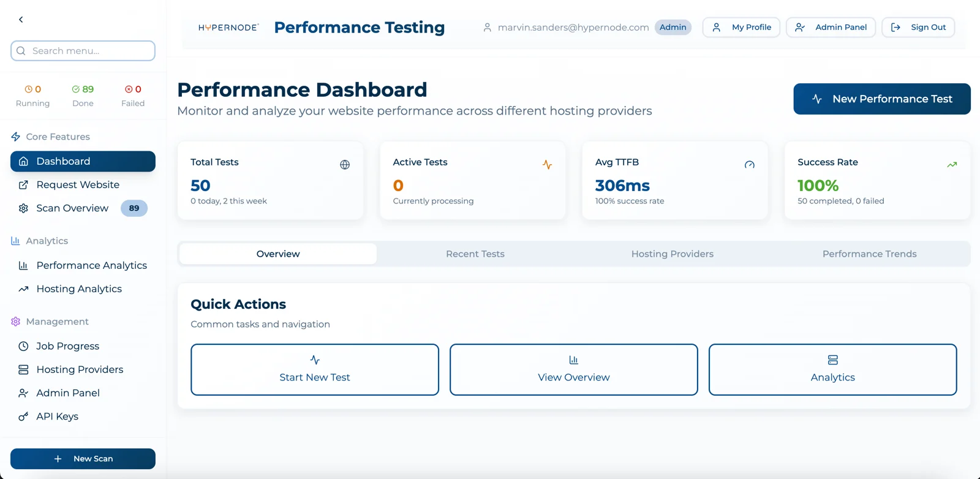
Task: Collapse the sidebar with the back chevron
Action: pos(21,20)
